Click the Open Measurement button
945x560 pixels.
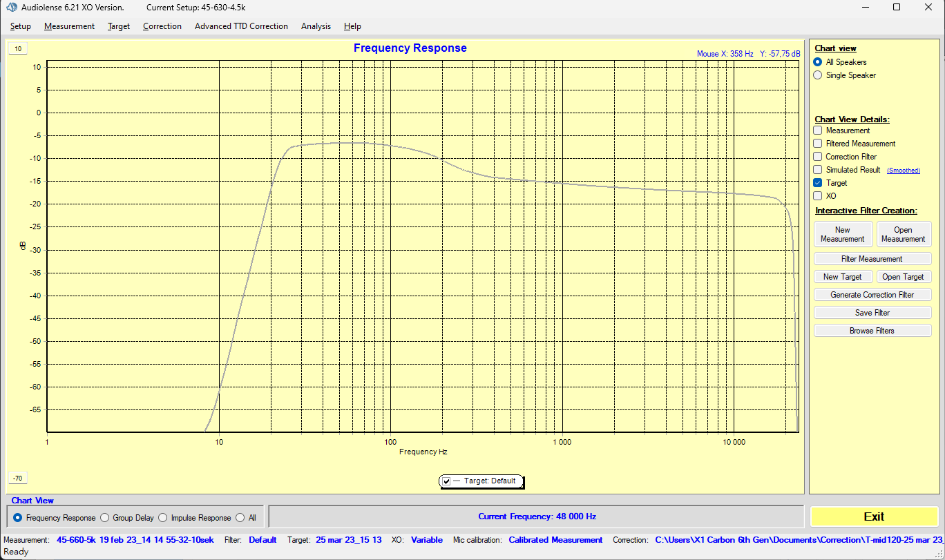point(903,234)
